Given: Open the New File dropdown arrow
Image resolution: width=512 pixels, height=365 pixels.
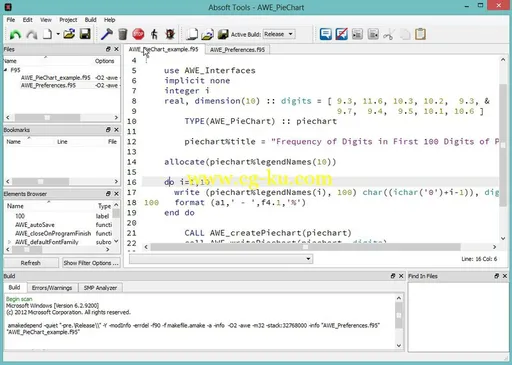Looking at the screenshot, I should (58, 34).
